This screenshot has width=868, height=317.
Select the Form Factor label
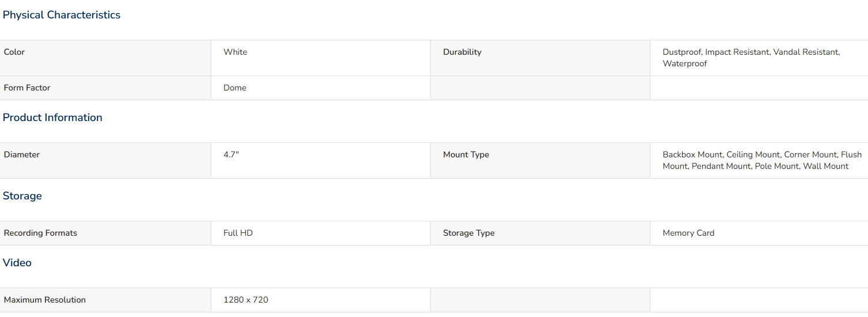27,88
